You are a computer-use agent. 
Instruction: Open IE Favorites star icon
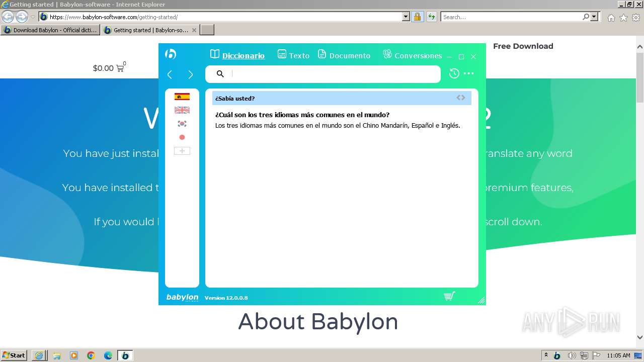coord(623,18)
